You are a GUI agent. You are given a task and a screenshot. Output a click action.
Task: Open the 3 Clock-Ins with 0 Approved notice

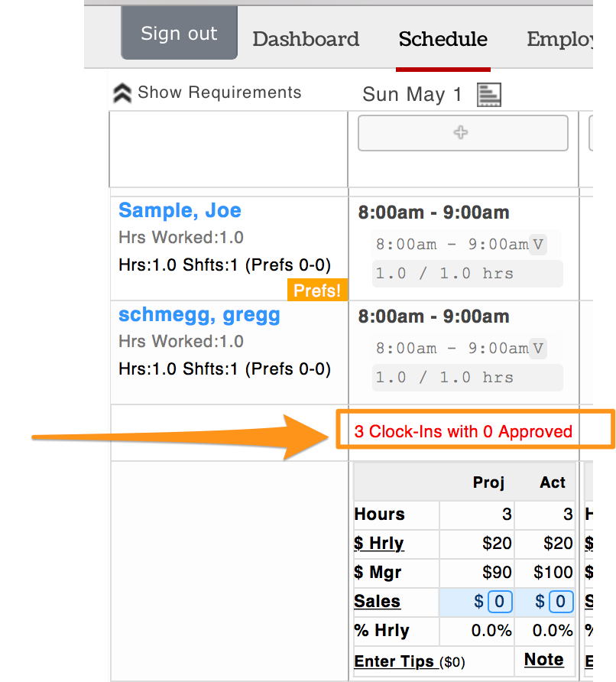pos(463,431)
